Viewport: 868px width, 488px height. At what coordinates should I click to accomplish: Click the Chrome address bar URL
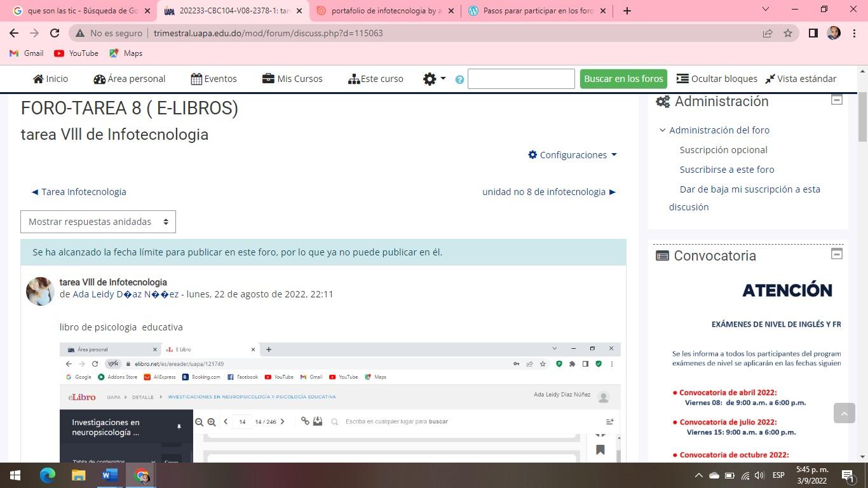pyautogui.click(x=268, y=33)
